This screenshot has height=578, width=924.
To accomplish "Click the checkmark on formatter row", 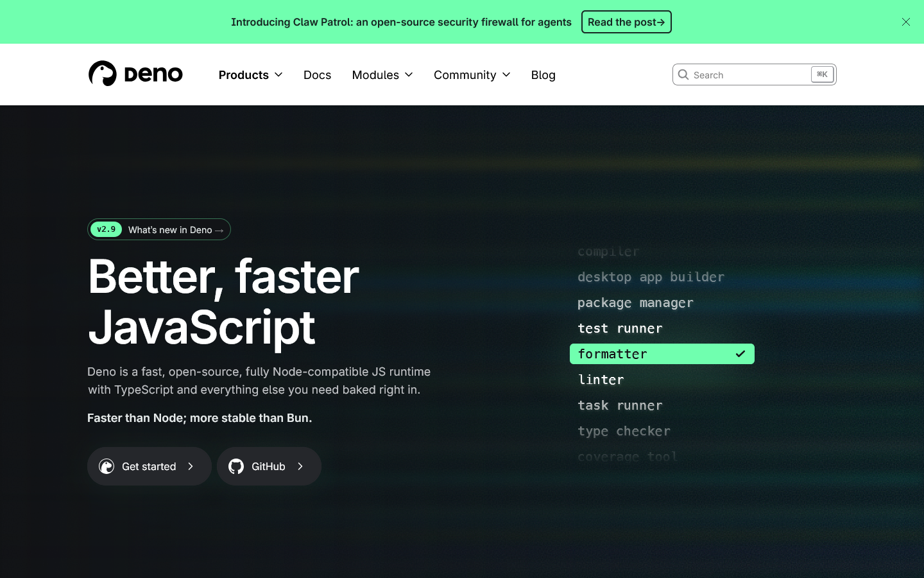I will pyautogui.click(x=740, y=354).
